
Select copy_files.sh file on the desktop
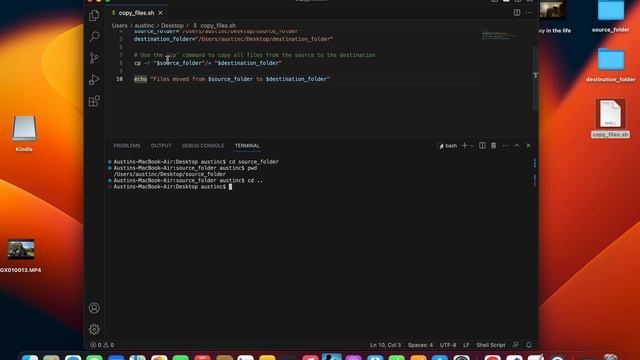(610, 118)
